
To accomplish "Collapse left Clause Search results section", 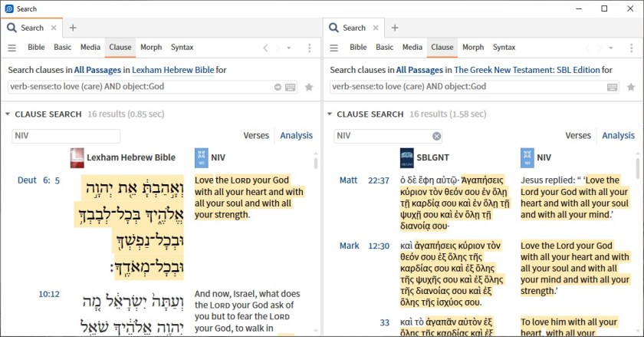I will tap(8, 114).
